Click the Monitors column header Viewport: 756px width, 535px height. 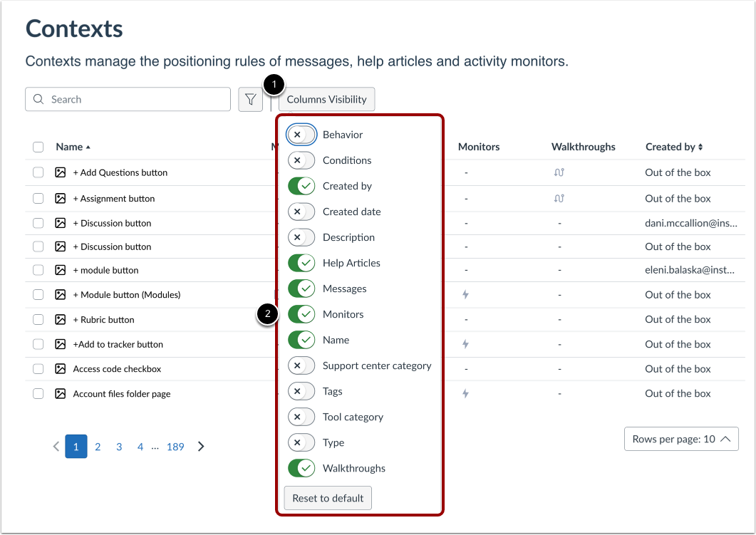(x=479, y=147)
